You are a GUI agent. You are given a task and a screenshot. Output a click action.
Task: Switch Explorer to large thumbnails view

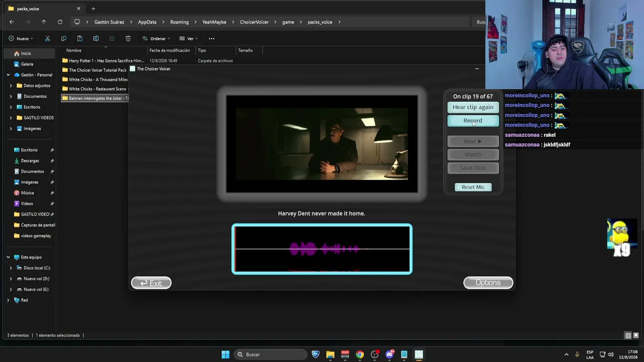point(636,335)
